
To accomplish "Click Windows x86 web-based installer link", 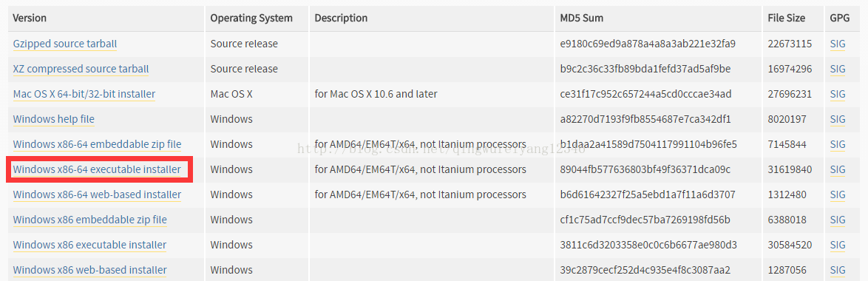I will (89, 270).
